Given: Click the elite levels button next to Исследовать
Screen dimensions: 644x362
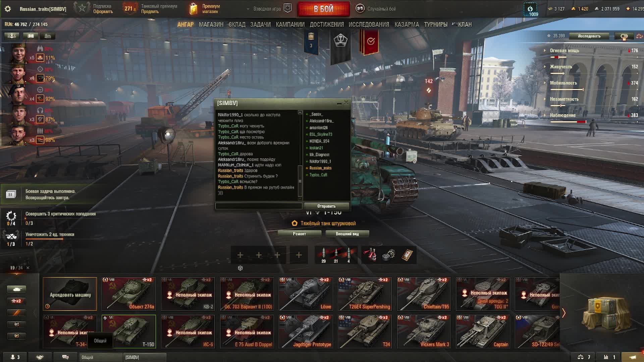Looking at the screenshot, I should click(x=624, y=36).
